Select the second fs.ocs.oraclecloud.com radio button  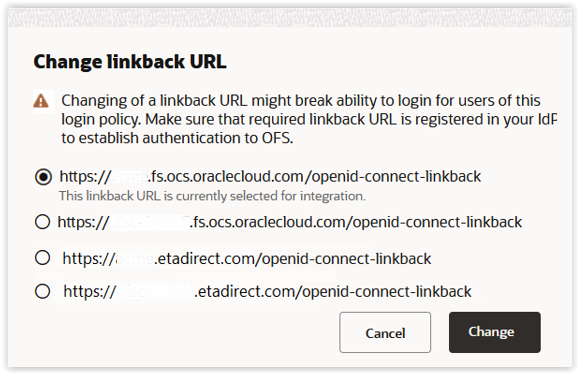[42, 222]
